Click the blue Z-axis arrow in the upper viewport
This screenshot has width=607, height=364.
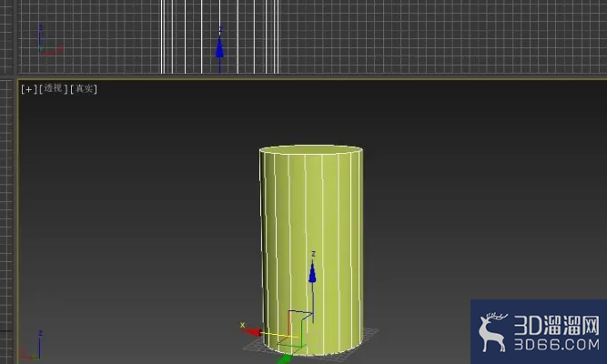219,47
